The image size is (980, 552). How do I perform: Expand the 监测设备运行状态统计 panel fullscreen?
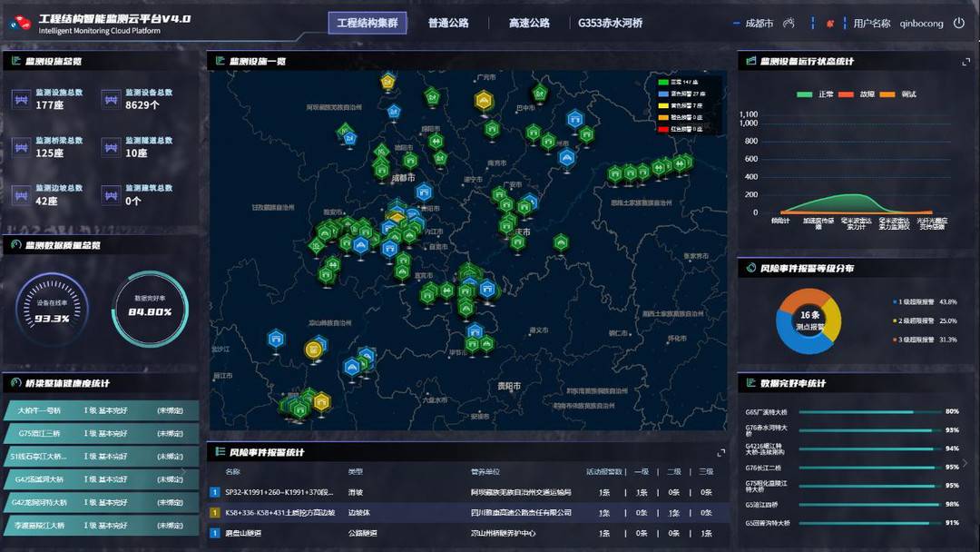[965, 62]
